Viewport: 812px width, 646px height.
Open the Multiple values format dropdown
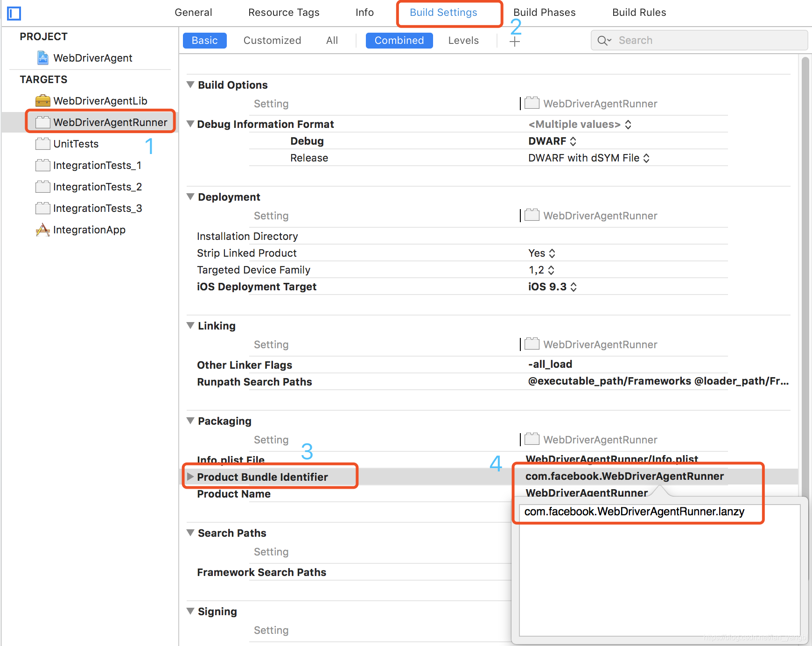click(x=580, y=125)
